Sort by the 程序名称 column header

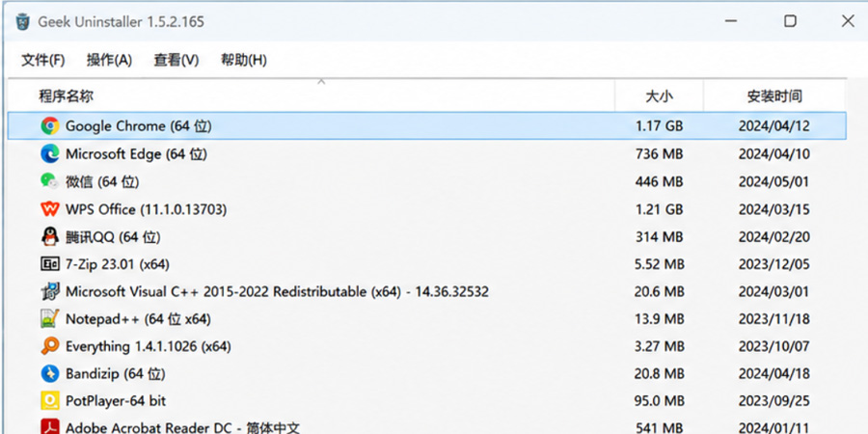click(312, 95)
